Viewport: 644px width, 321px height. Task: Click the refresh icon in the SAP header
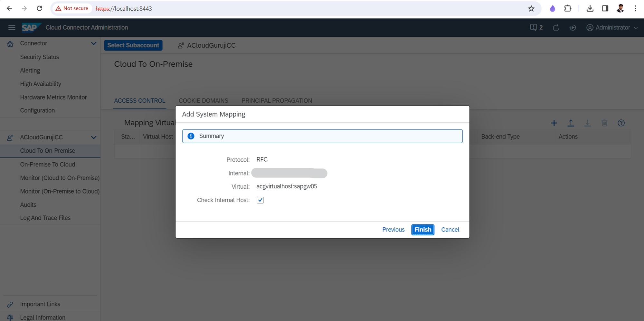[556, 28]
